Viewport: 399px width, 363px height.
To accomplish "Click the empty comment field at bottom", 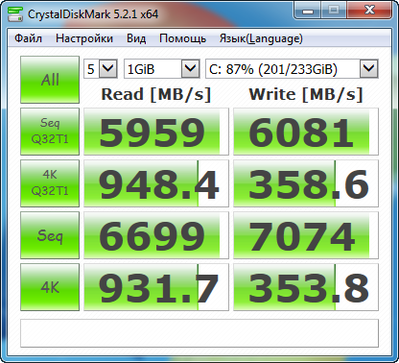I will tap(199, 333).
